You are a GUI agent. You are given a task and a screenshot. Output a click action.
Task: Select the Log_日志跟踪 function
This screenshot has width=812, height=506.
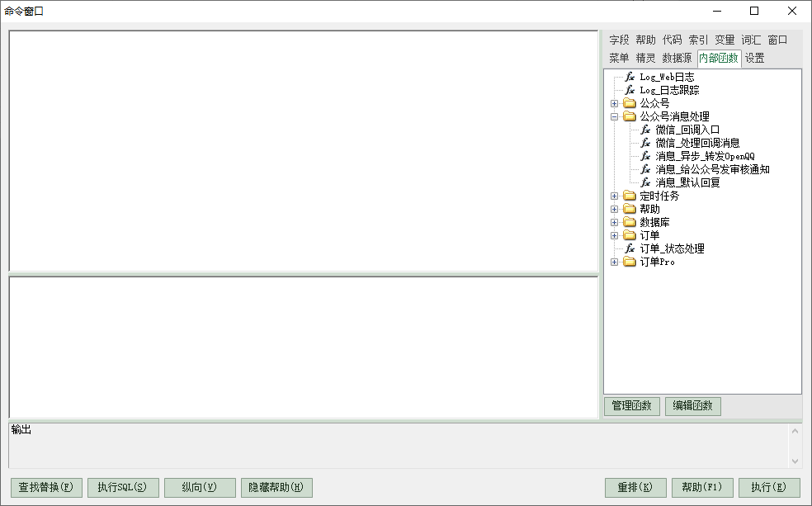(x=669, y=90)
